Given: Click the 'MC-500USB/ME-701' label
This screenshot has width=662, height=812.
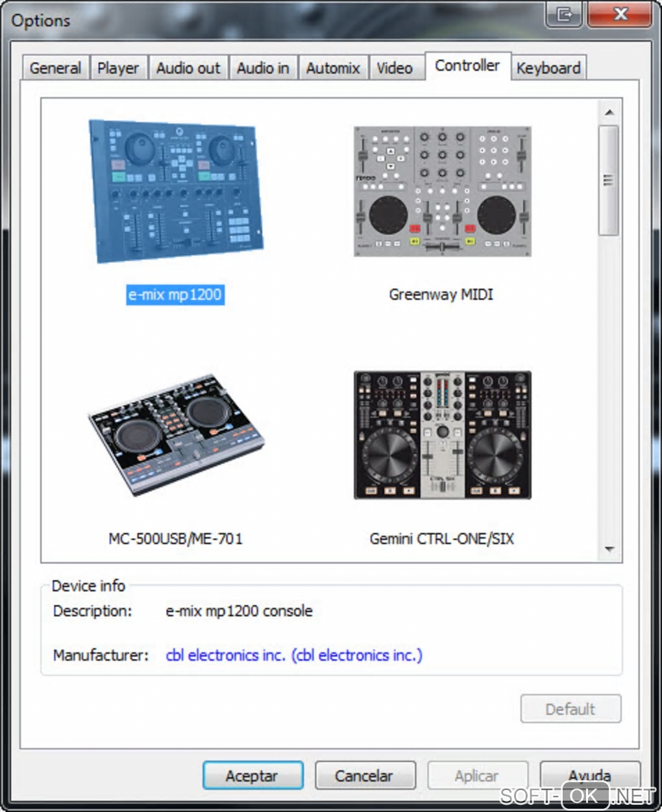Looking at the screenshot, I should 175,539.
